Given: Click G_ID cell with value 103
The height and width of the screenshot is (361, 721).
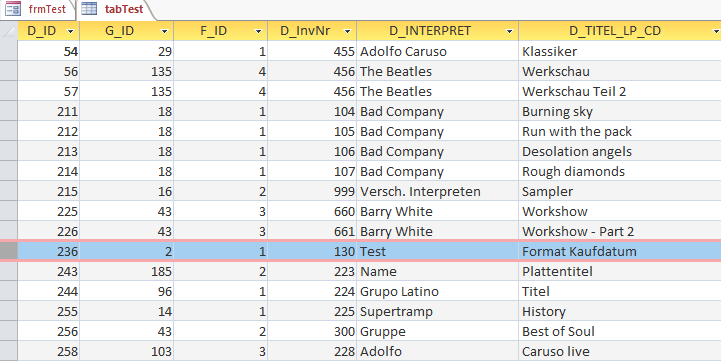Looking at the screenshot, I should [126, 351].
